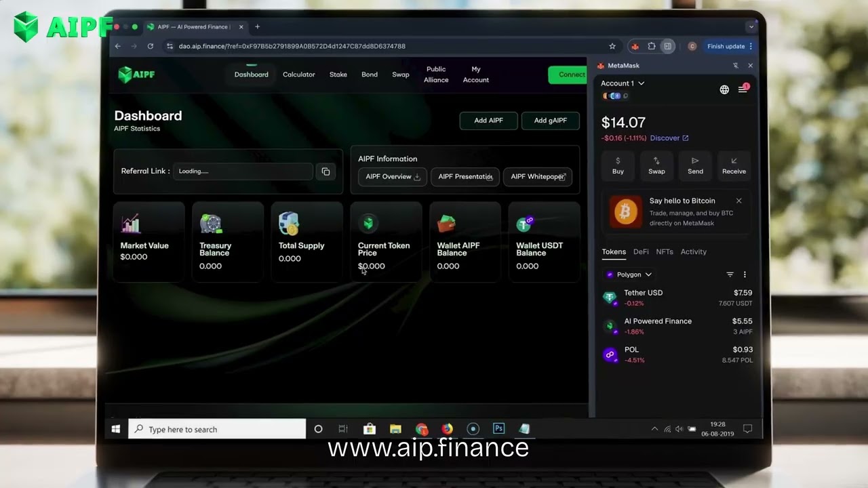Click MetaMask Swap button
Screen dimensions: 868x488
(x=656, y=165)
